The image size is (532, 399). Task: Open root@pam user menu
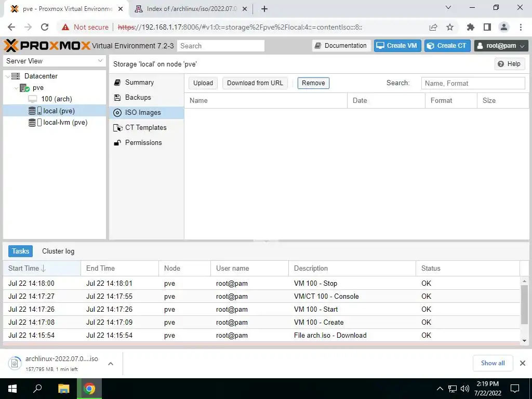pos(501,46)
